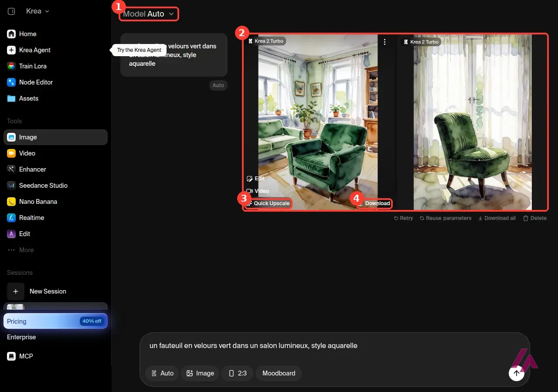Click Reuse parameters

[x=446, y=218]
